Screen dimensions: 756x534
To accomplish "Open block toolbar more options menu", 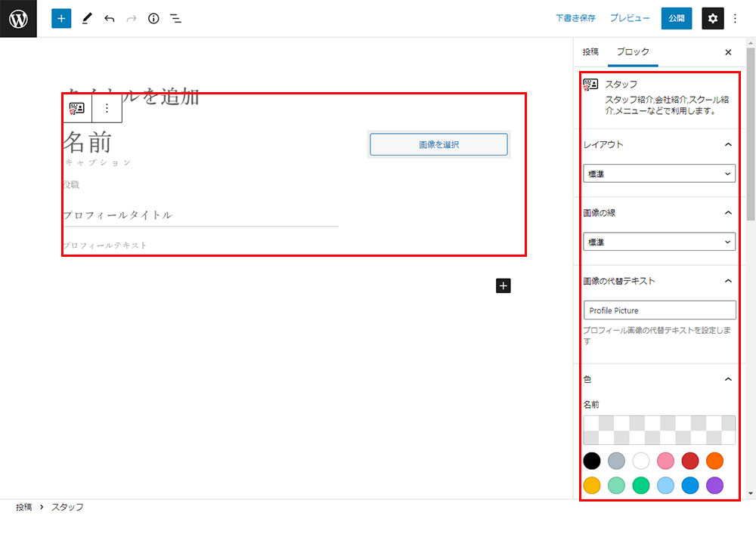I will pyautogui.click(x=107, y=109).
